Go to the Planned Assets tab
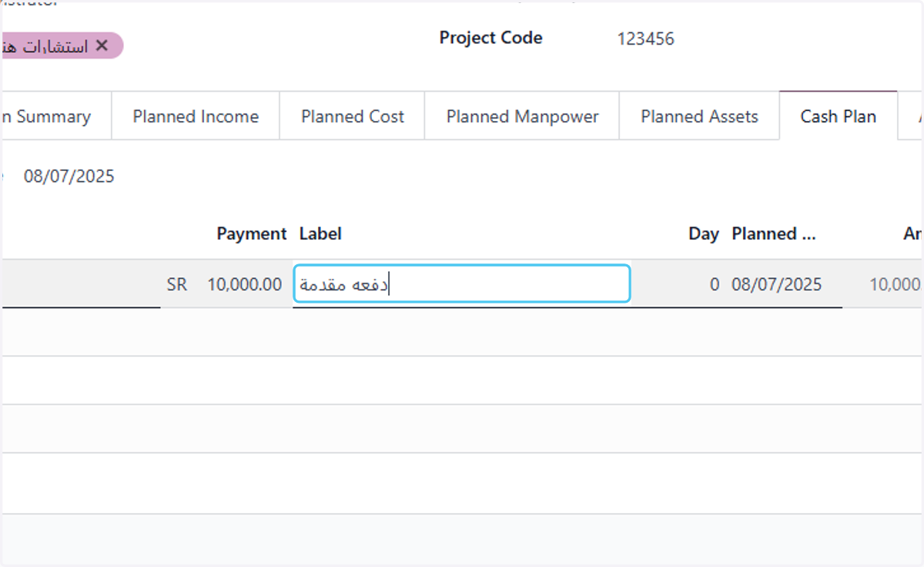The image size is (924, 567). (699, 116)
